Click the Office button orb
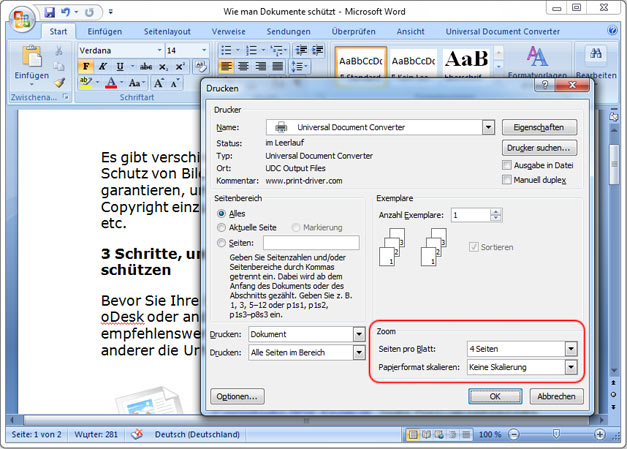 click(x=22, y=18)
